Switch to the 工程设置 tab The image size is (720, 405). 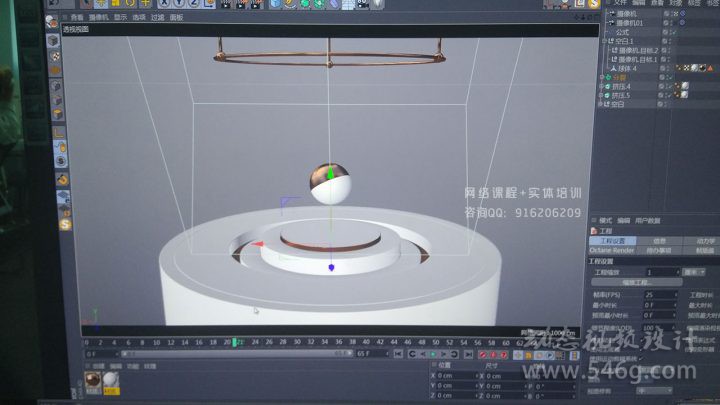click(x=612, y=241)
